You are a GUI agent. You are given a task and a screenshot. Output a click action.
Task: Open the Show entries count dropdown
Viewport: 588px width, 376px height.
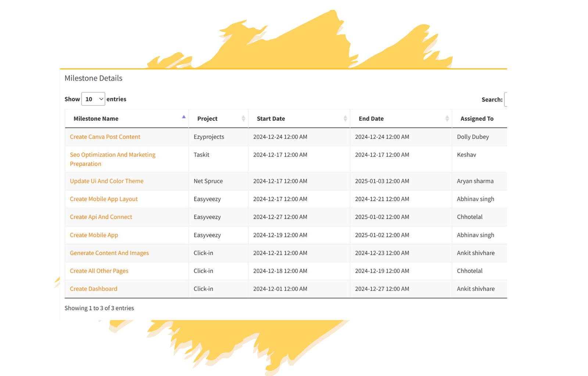pyautogui.click(x=93, y=99)
